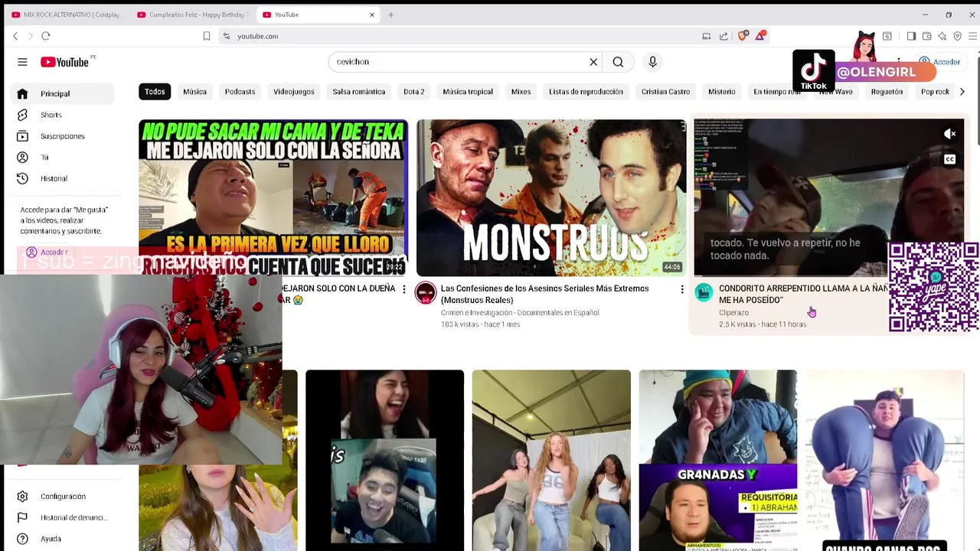
Task: Open CONDORITO ARREPENTIDO video title
Action: (x=802, y=294)
